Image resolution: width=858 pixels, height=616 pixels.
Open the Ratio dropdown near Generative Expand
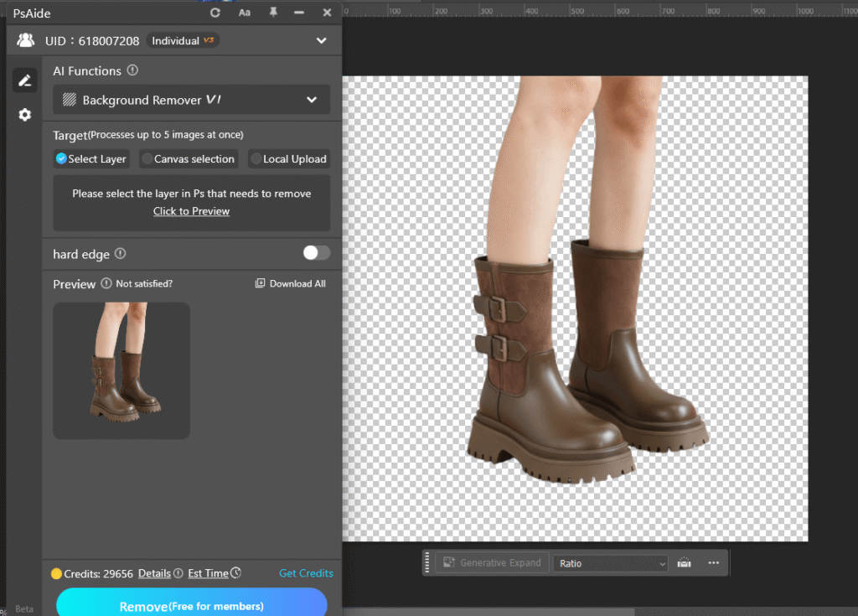pos(609,562)
